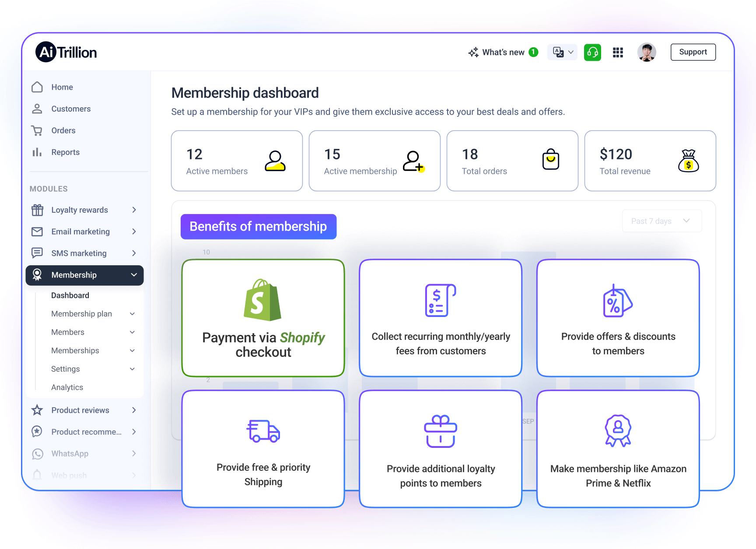Viewport: 756px width, 549px height.
Task: Click the Shopify bag logo
Action: [262, 300]
